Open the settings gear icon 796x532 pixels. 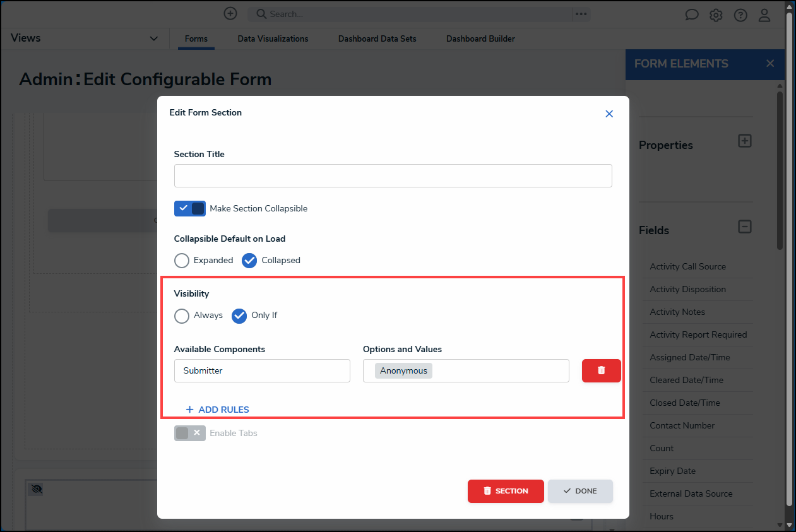click(716, 15)
